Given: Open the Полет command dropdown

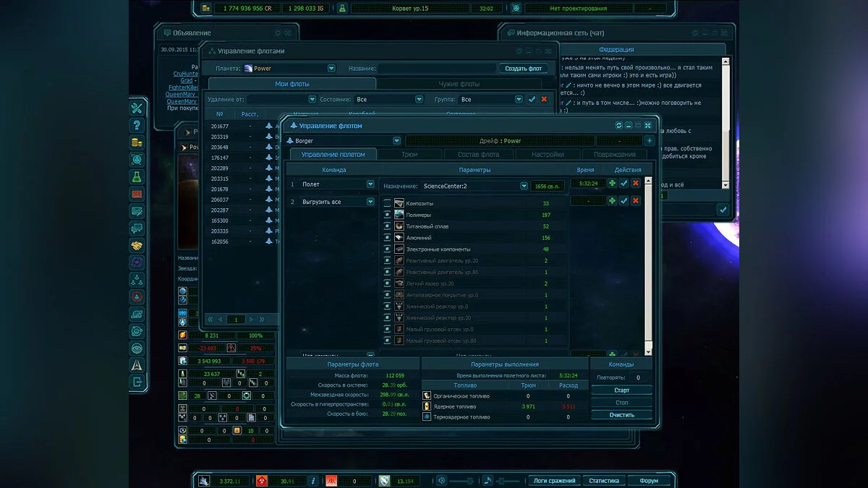Looking at the screenshot, I should tap(370, 184).
